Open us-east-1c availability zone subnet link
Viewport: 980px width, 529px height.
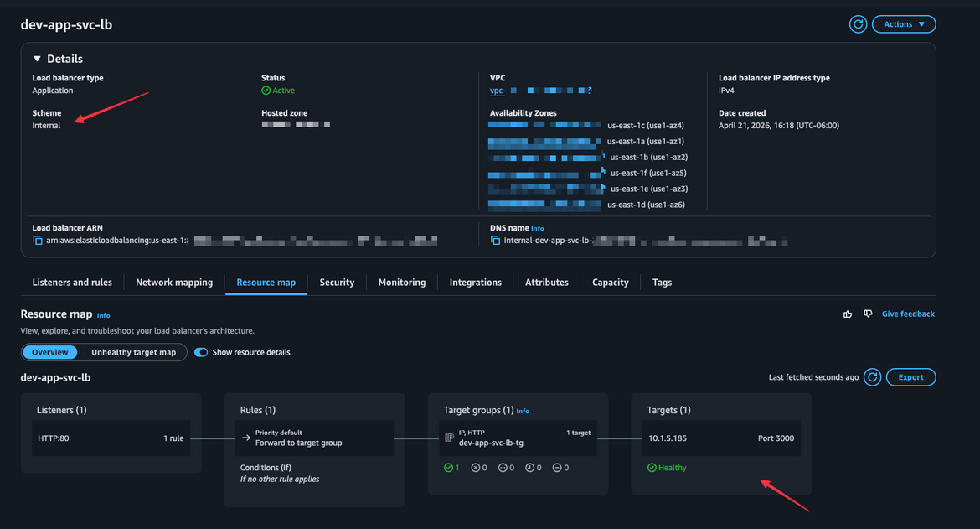(x=544, y=126)
